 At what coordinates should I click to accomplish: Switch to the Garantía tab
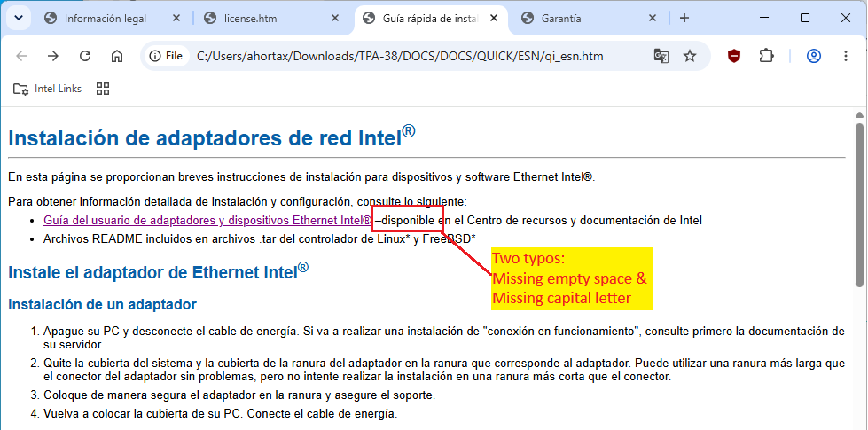(589, 19)
